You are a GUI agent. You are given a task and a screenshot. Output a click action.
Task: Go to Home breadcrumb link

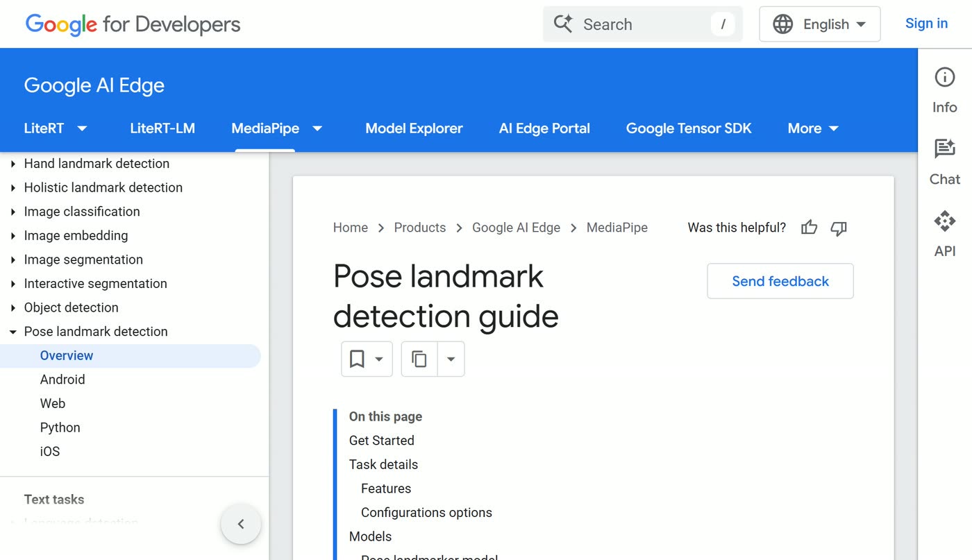pos(351,228)
